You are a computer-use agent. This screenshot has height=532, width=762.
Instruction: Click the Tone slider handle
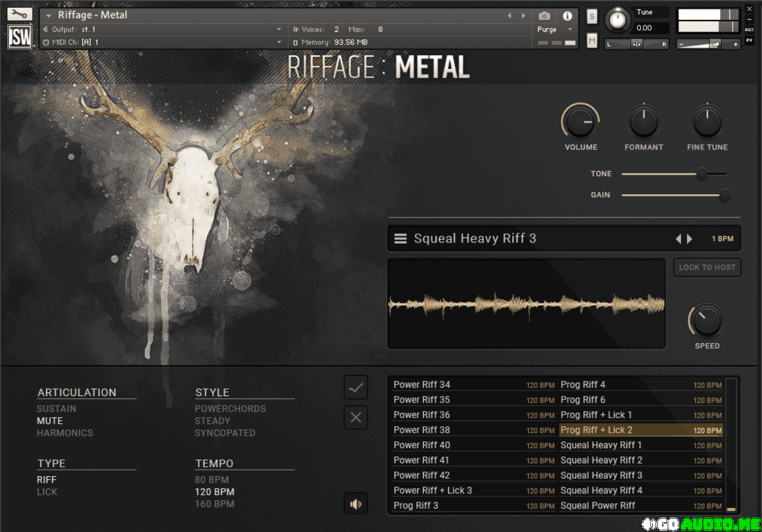point(701,174)
